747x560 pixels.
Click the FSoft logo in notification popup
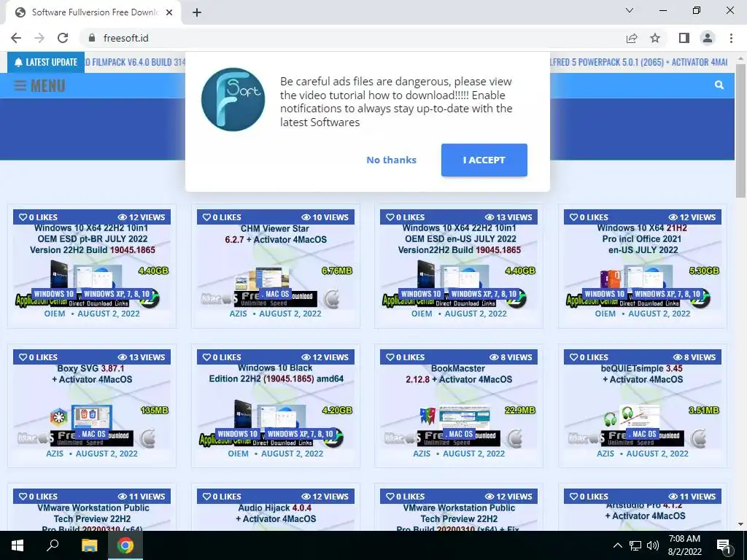click(x=233, y=99)
